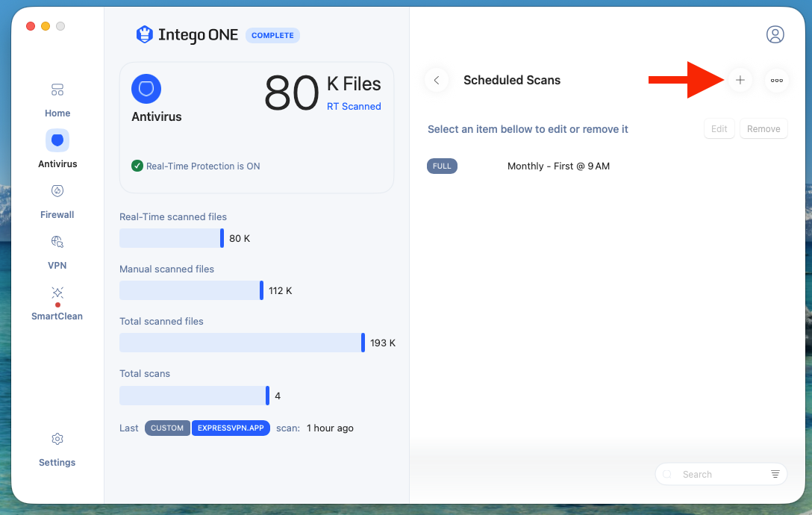Click the 80 K Files counter
Screen dimensions: 812x515
[322, 93]
